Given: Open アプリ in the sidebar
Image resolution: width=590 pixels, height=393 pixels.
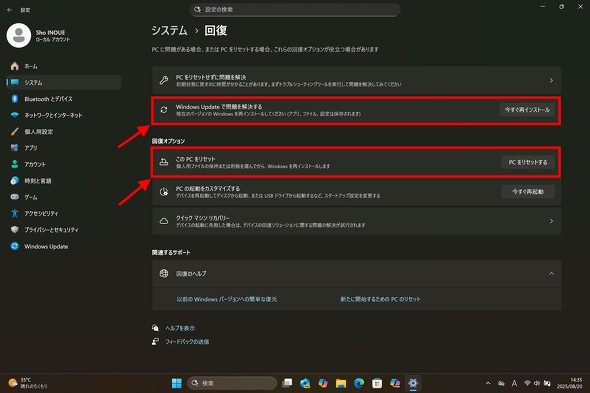Looking at the screenshot, I should (x=64, y=148).
